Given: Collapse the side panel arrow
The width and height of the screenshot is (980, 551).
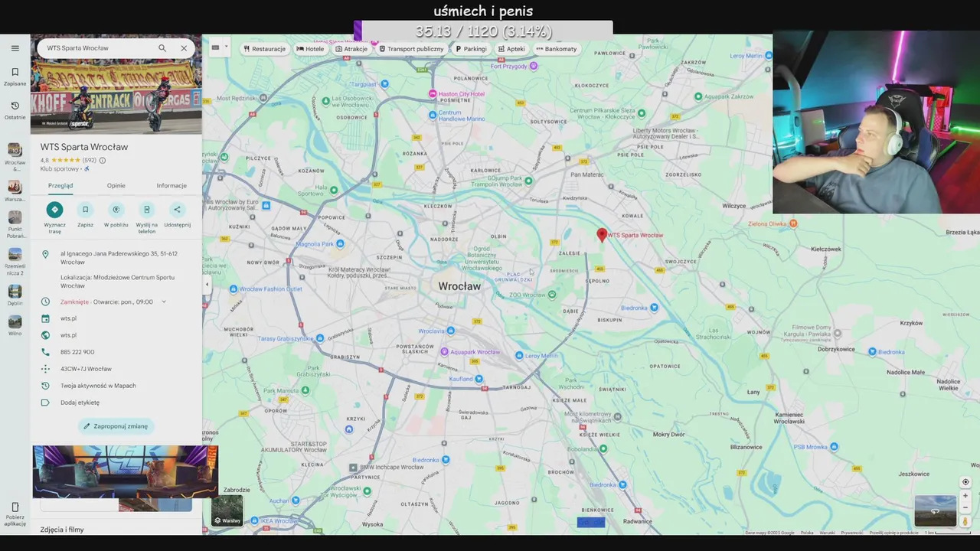Looking at the screenshot, I should click(x=207, y=285).
